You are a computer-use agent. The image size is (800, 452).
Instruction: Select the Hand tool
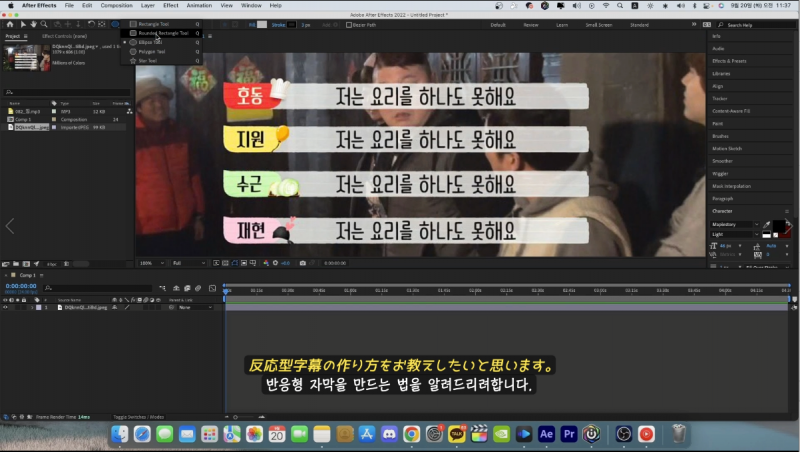point(32,23)
